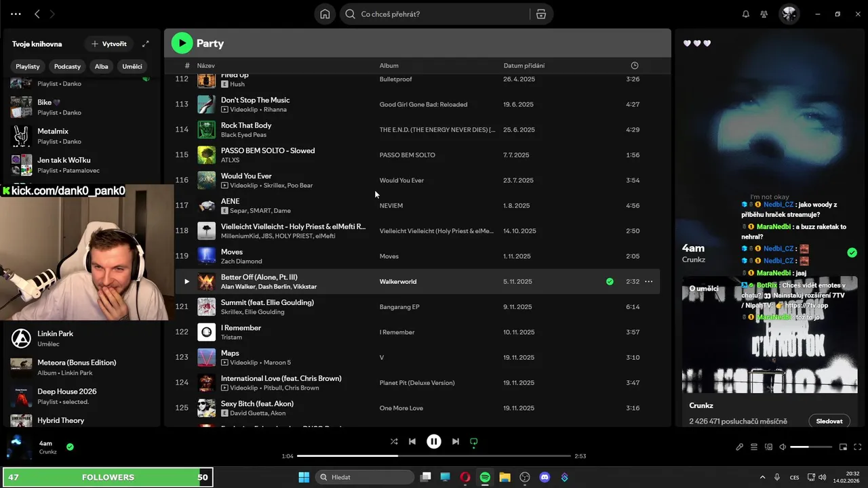Open Opera GX icon in taskbar
Screen dimensions: 868x488
pyautogui.click(x=465, y=477)
